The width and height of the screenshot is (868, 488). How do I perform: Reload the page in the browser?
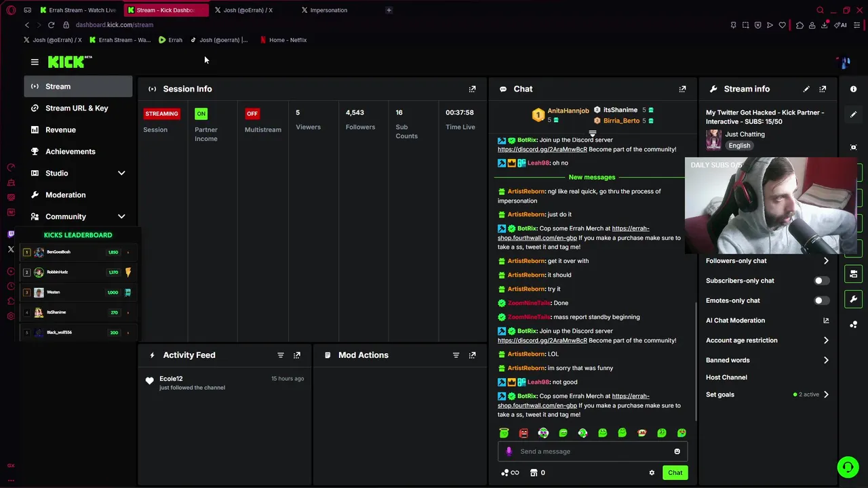pos(51,25)
